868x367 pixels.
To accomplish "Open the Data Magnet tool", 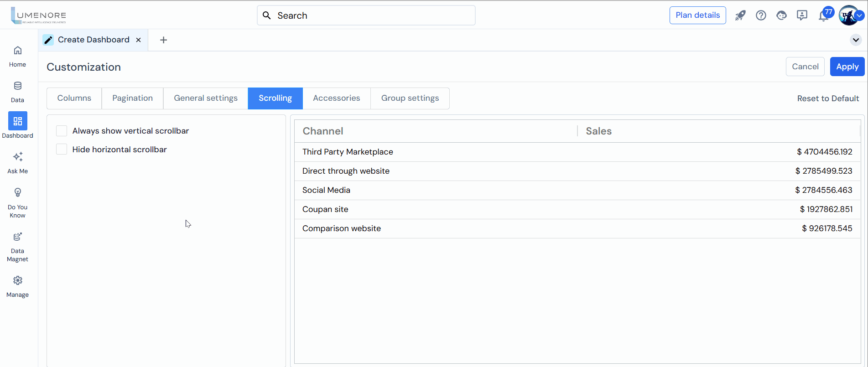I will [x=17, y=237].
